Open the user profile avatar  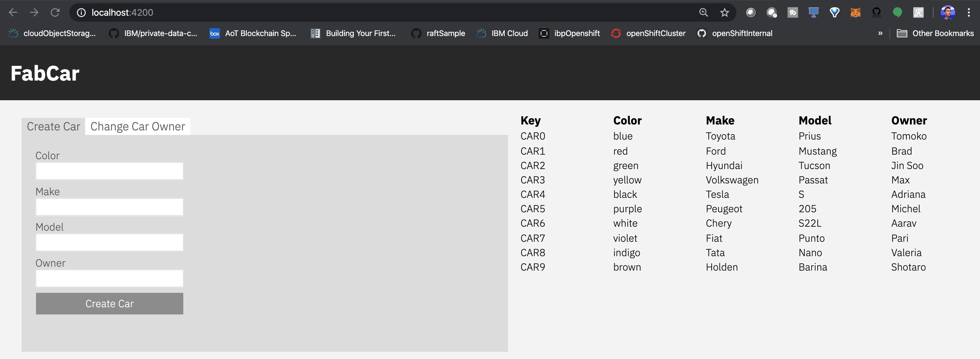point(947,12)
